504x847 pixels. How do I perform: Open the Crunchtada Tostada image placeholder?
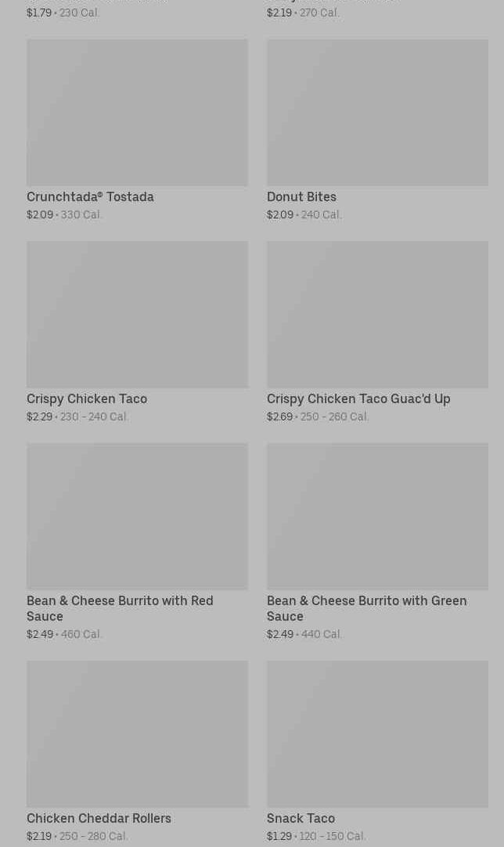(137, 113)
